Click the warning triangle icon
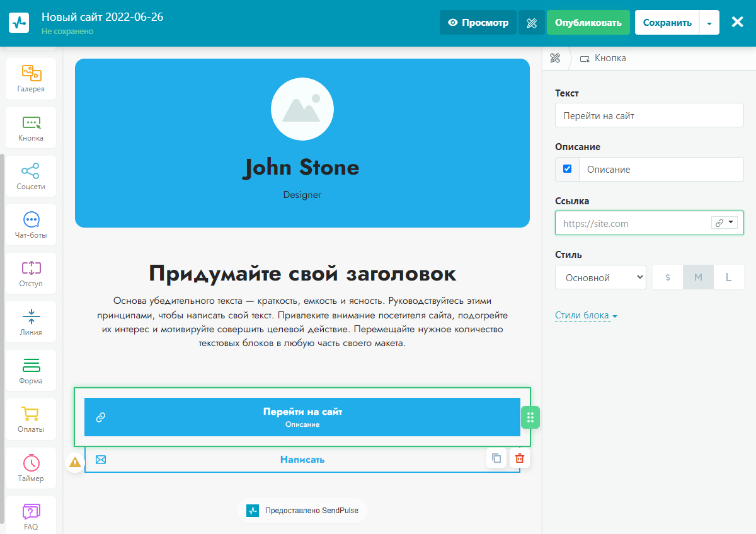 pos(75,462)
